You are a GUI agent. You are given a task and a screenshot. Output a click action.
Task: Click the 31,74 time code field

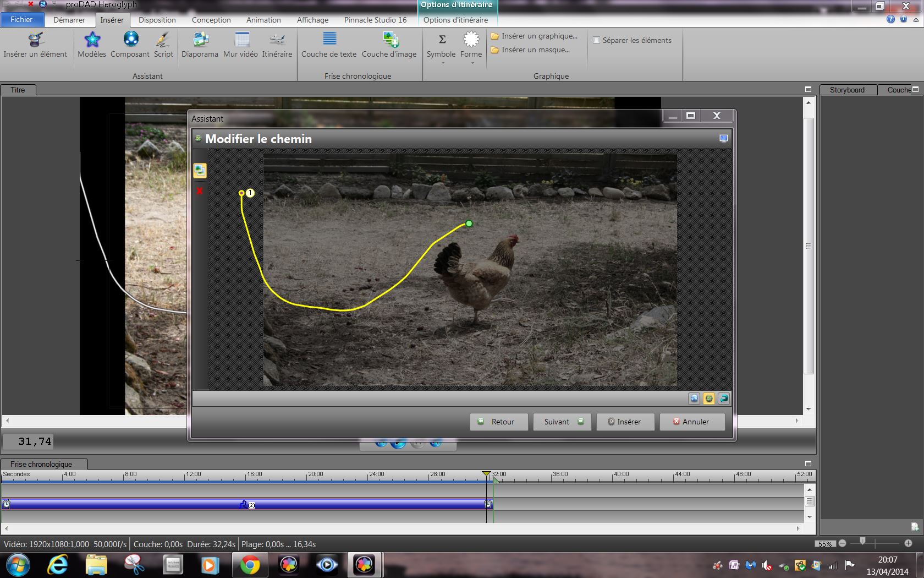tap(29, 441)
